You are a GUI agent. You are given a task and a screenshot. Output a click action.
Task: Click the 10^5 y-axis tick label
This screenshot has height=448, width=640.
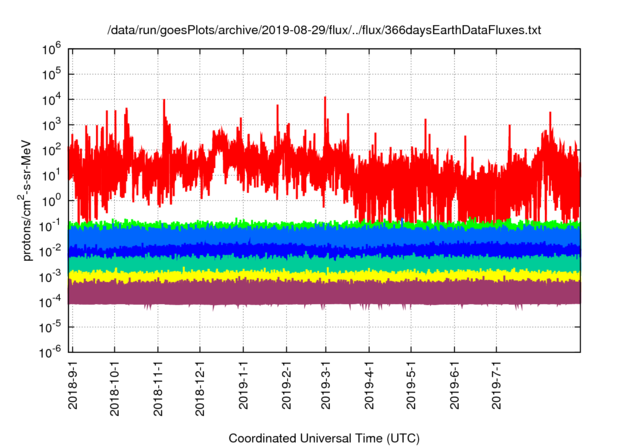(51, 74)
